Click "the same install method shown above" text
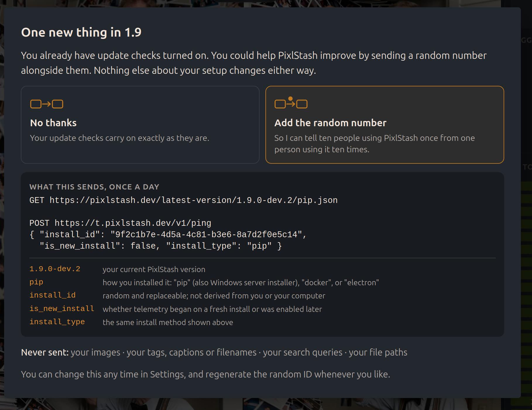 tap(168, 322)
